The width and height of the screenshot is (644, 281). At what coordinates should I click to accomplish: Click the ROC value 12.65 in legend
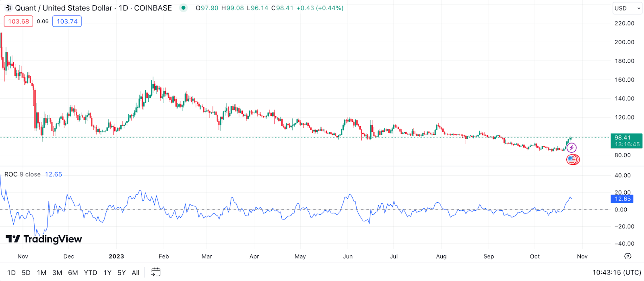click(54, 174)
